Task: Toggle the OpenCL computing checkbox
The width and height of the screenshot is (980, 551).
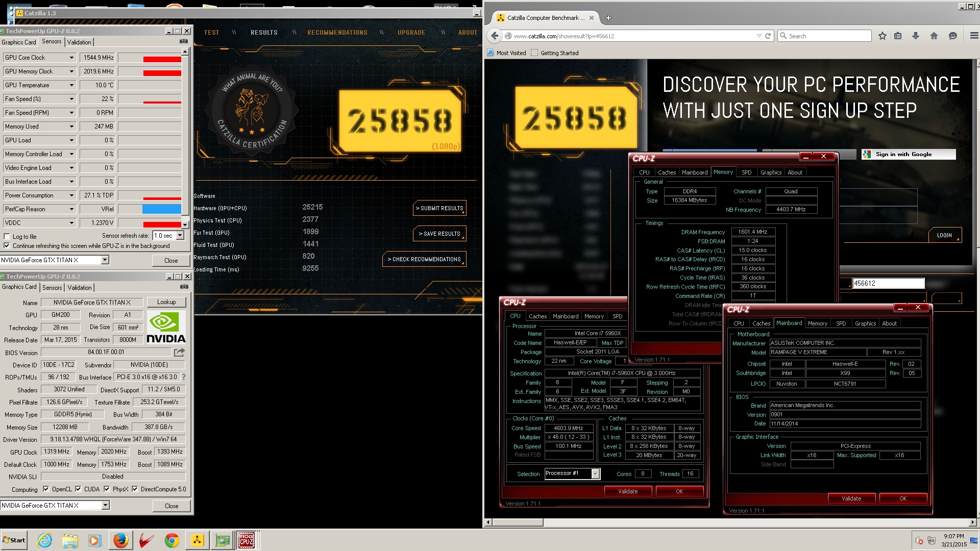Action: tap(46, 489)
